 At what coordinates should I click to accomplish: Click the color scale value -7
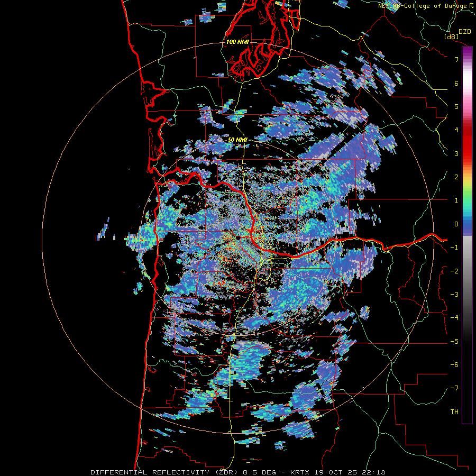[x=454, y=388]
